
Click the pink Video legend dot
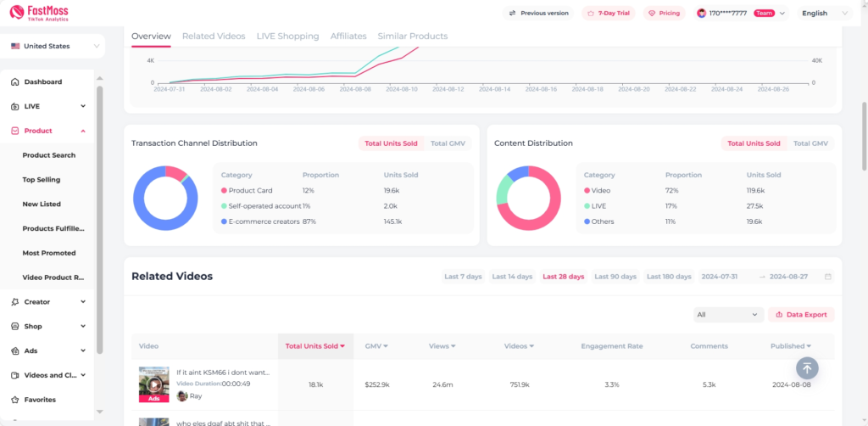point(587,191)
